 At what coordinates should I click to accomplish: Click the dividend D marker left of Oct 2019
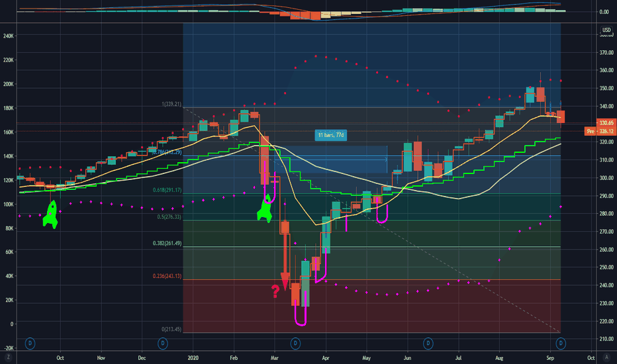click(x=30, y=343)
